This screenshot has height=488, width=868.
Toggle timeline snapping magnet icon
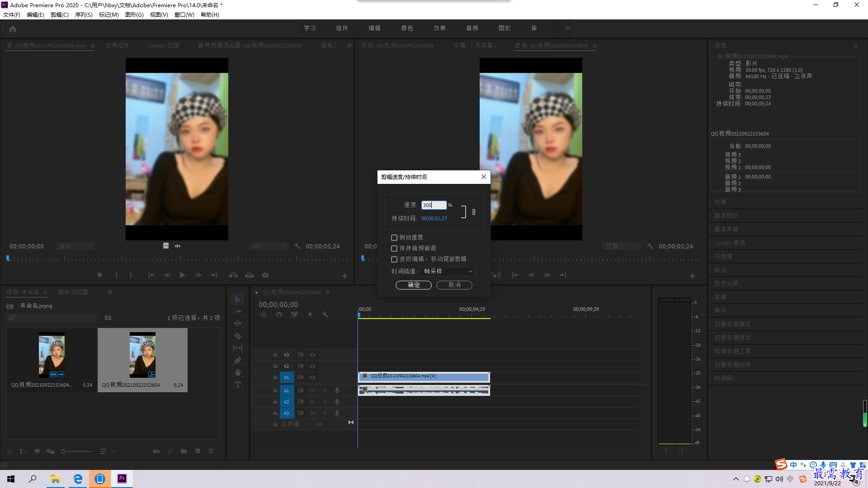pyautogui.click(x=279, y=314)
